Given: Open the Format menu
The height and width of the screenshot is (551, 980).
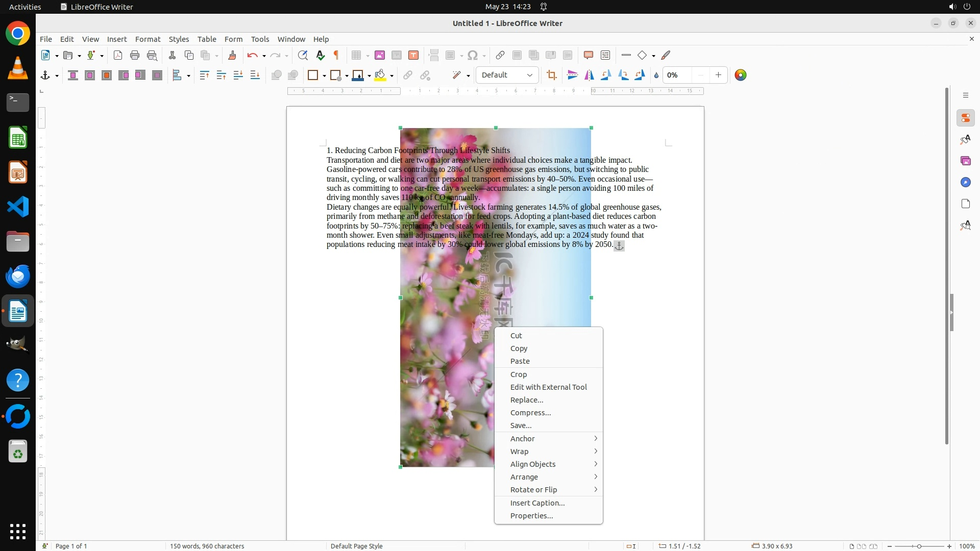Looking at the screenshot, I should click(x=148, y=39).
